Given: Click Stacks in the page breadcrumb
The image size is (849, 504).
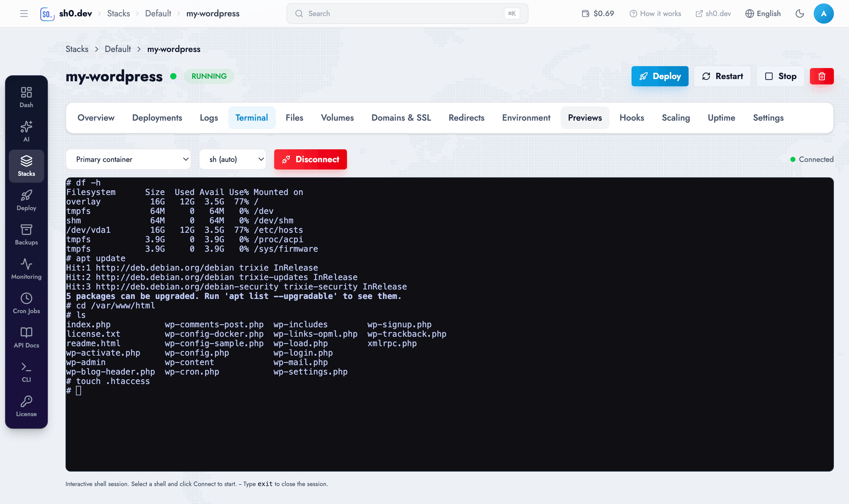Looking at the screenshot, I should [x=77, y=49].
